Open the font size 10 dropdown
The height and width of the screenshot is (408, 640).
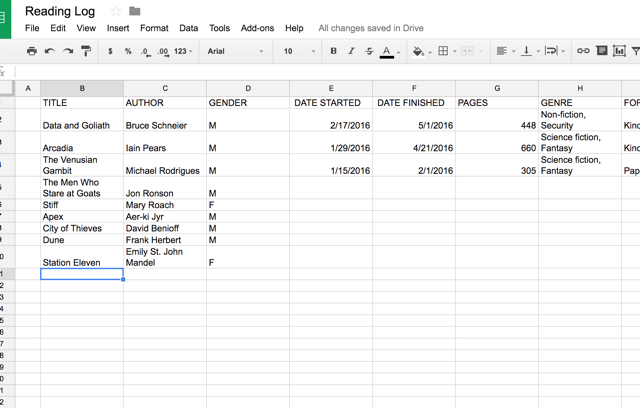click(x=299, y=51)
